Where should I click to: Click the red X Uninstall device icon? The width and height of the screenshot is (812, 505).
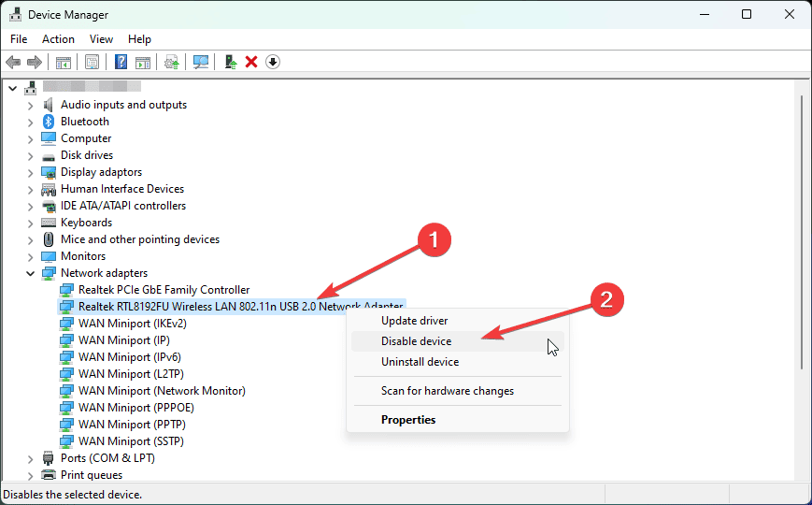pyautogui.click(x=251, y=62)
